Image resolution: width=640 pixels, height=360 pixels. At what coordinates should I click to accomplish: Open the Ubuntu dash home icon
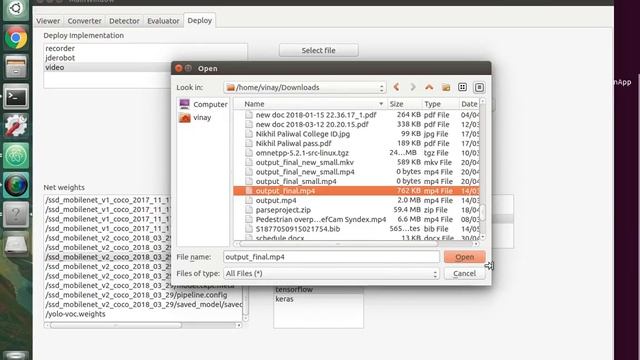(x=16, y=8)
